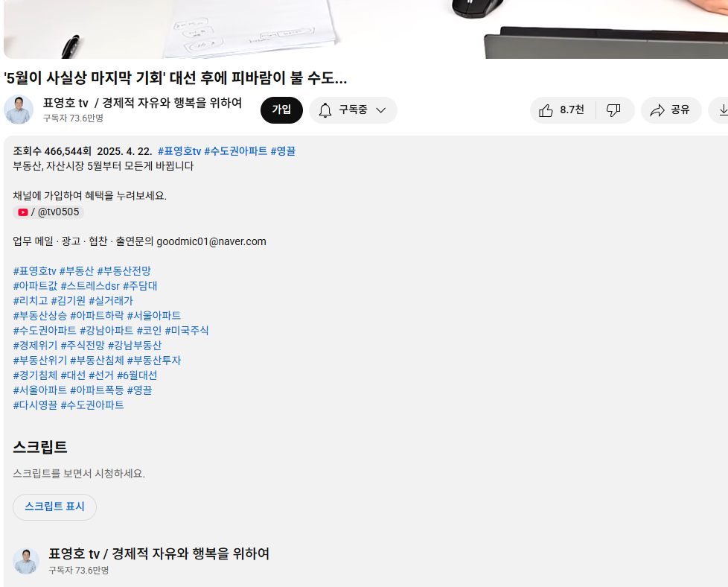The width and height of the screenshot is (728, 587).
Task: Click the share arrow button
Action: click(x=671, y=110)
